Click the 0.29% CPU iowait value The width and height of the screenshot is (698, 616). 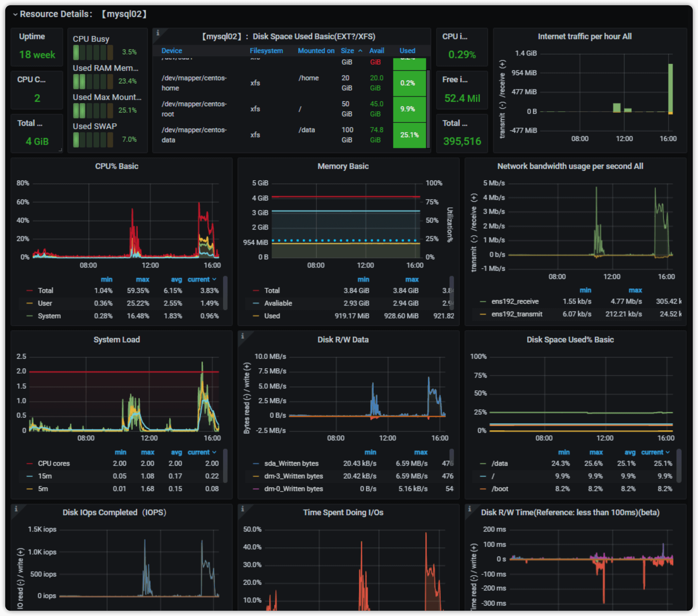[462, 55]
